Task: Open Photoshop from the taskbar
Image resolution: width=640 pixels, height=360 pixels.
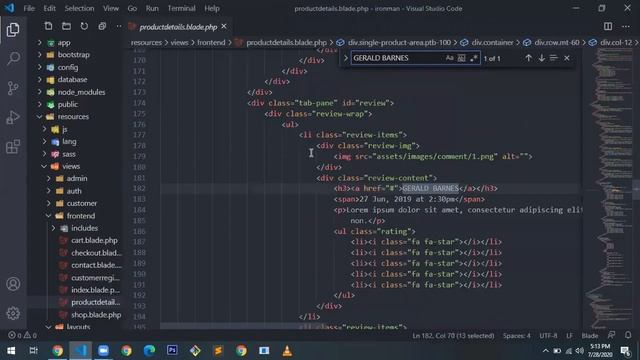Action: [x=172, y=351]
